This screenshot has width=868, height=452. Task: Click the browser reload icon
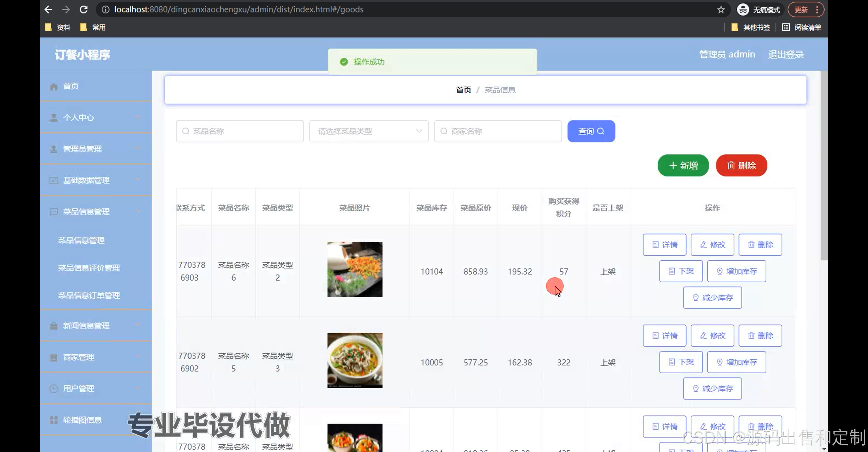tap(83, 10)
